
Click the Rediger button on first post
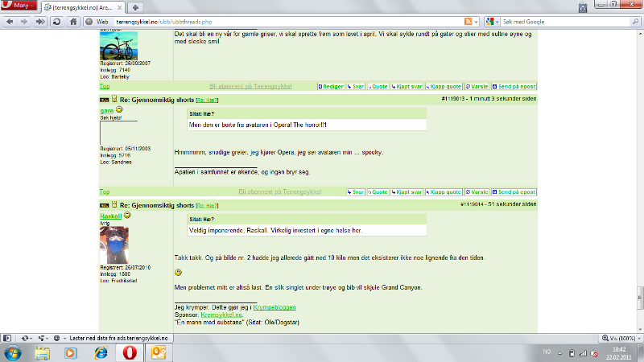pos(331,85)
